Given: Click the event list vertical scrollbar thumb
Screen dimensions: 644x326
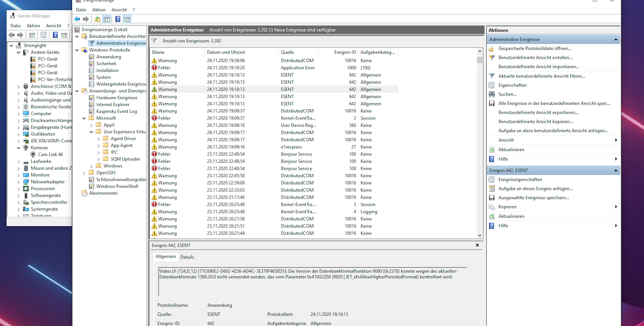Looking at the screenshot, I should 480,60.
